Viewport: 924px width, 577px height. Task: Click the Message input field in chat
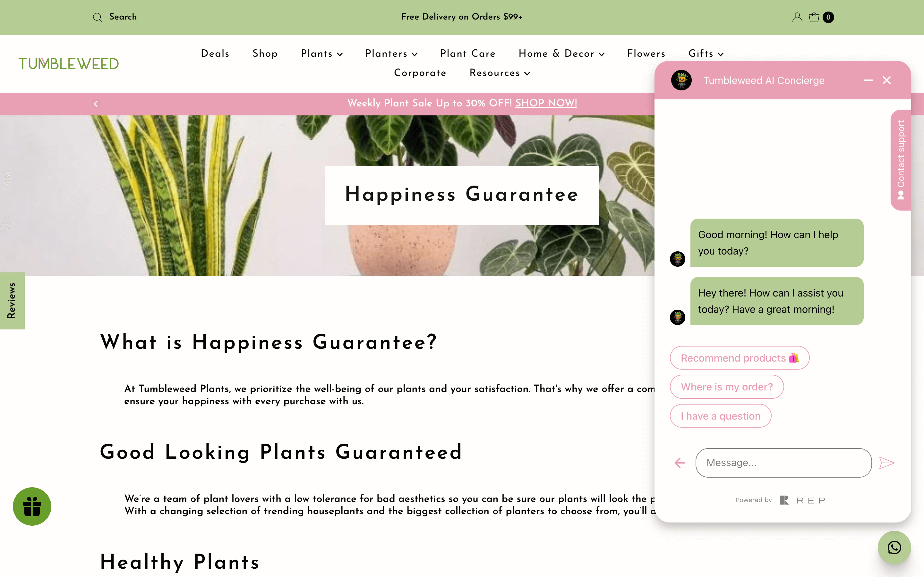click(784, 463)
